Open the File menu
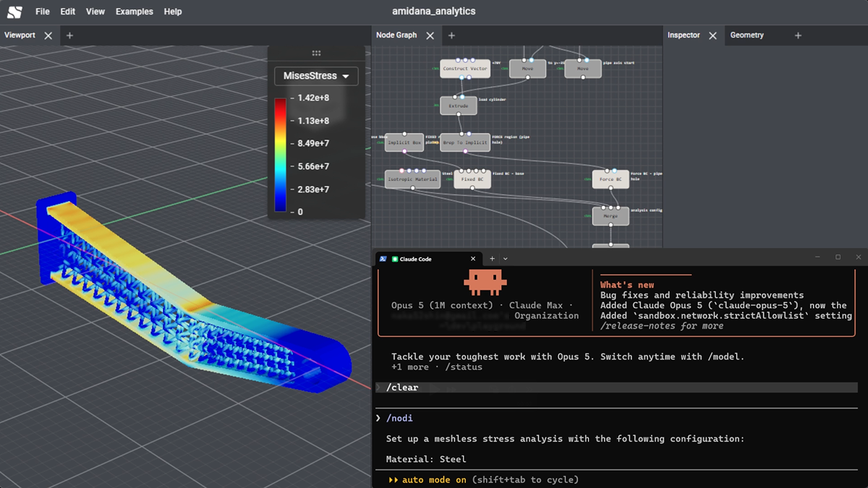Image resolution: width=868 pixels, height=488 pixels. coord(43,12)
